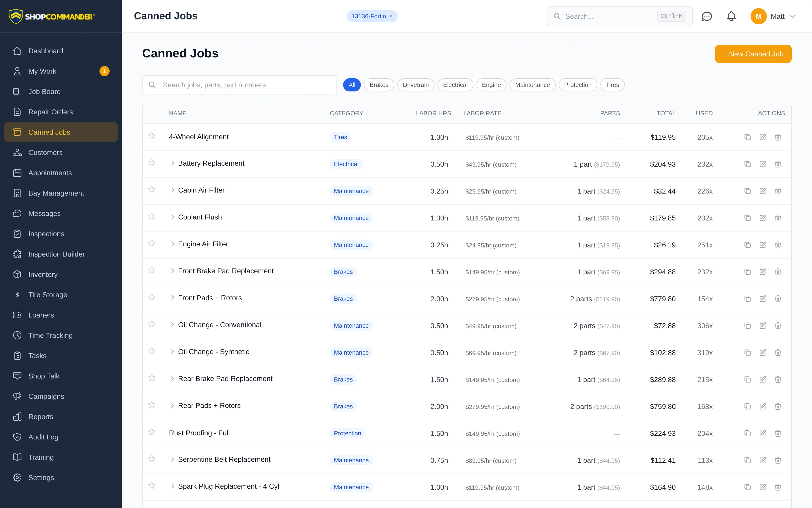Edit the Oil Change - Conventional job
Image resolution: width=812 pixels, height=508 pixels.
tap(763, 325)
